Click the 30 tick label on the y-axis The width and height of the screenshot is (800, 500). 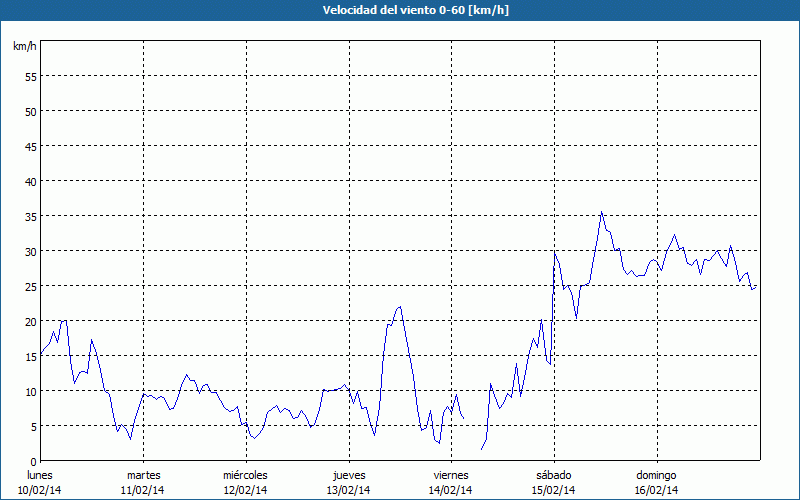pyautogui.click(x=30, y=251)
